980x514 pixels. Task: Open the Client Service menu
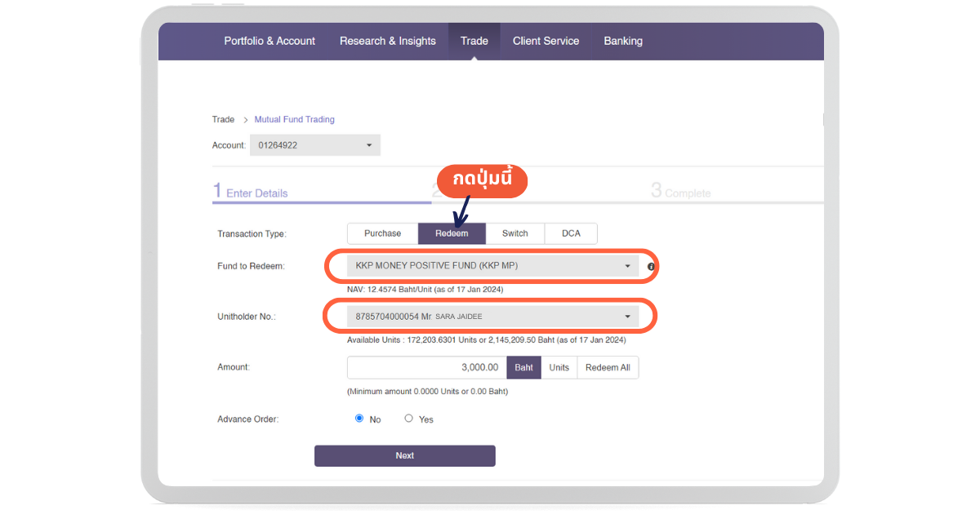click(x=546, y=41)
